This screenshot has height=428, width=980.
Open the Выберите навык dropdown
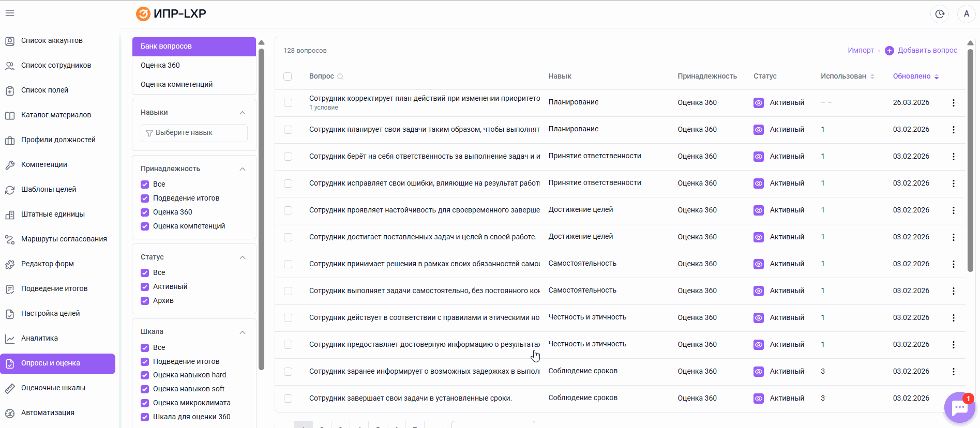tap(194, 133)
